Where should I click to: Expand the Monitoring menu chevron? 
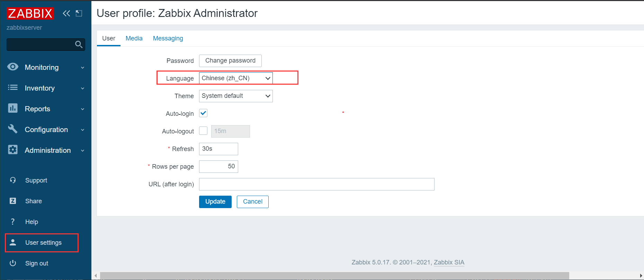[x=82, y=68]
